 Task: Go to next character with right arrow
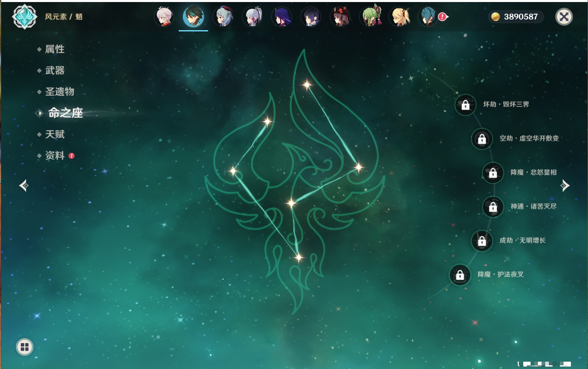click(565, 186)
